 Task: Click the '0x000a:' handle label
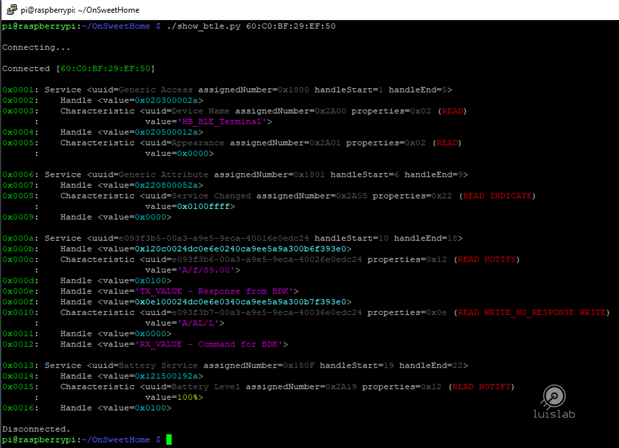coord(20,238)
